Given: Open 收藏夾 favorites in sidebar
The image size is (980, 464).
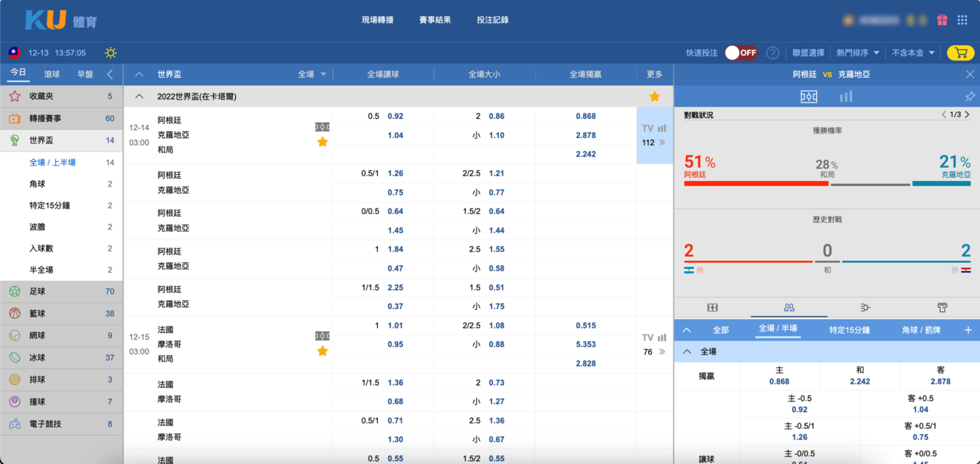Looking at the screenshot, I should pyautogui.click(x=61, y=97).
